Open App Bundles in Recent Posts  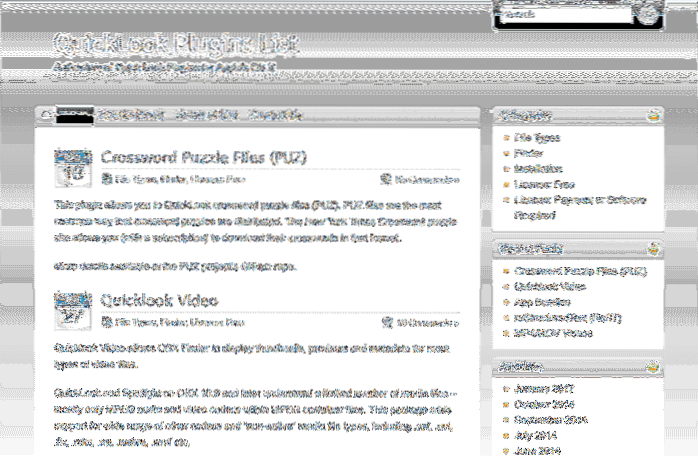tap(542, 302)
